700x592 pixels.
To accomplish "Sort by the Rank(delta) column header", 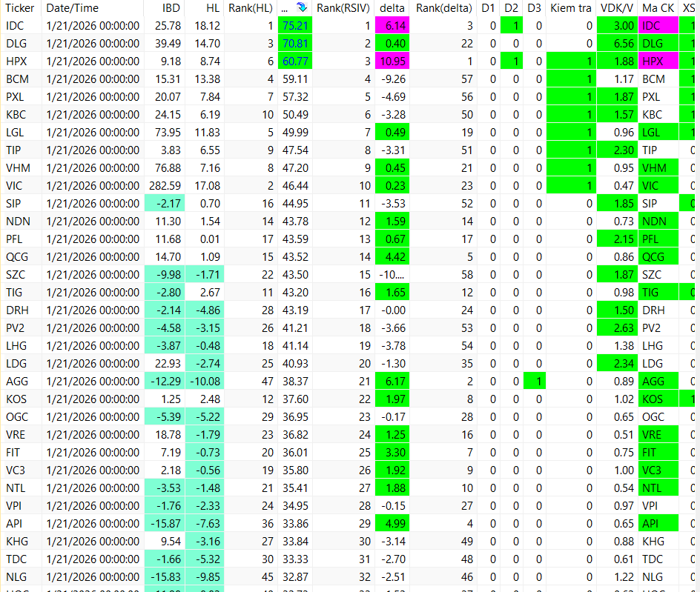I will 443,8.
